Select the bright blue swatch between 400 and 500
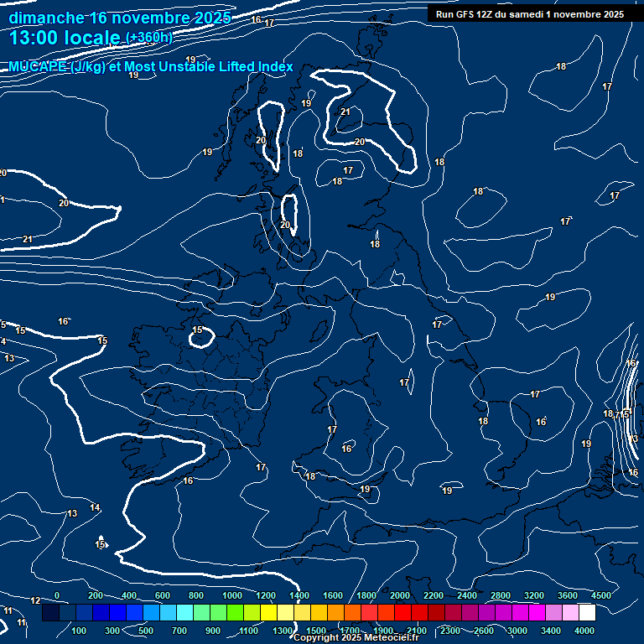This screenshot has height=644, width=644. [135, 612]
